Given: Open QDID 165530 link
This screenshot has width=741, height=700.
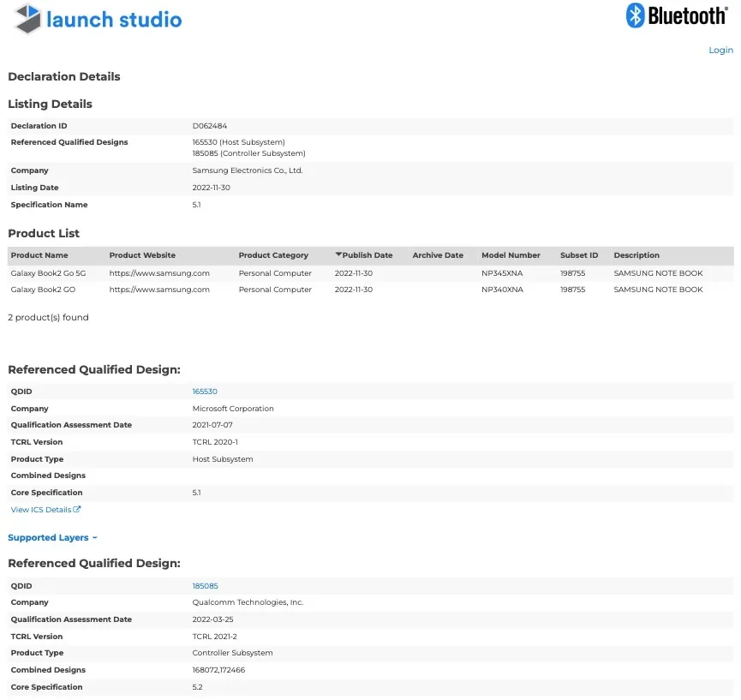Looking at the screenshot, I should point(205,392).
